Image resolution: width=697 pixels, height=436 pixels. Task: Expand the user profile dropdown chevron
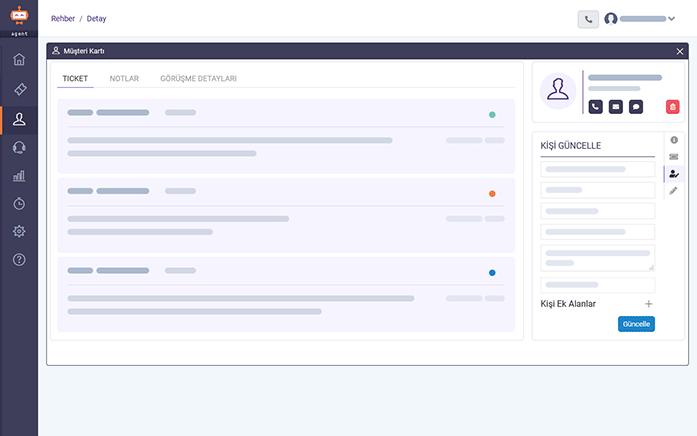[x=672, y=19]
